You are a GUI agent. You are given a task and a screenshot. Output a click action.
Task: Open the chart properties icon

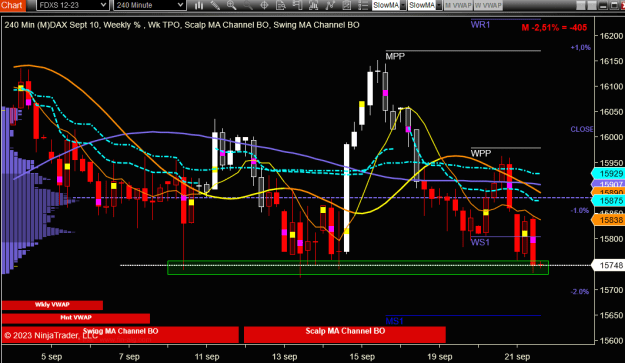tap(346, 5)
